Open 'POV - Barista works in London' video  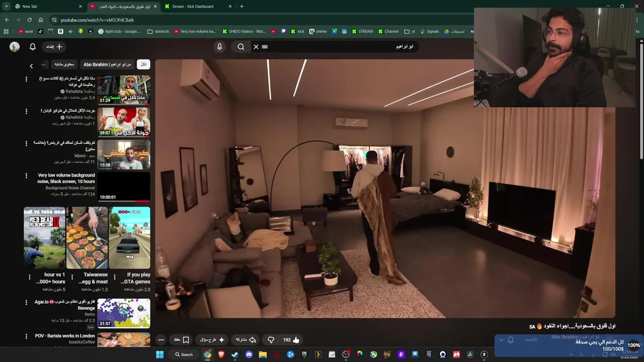[x=65, y=336]
